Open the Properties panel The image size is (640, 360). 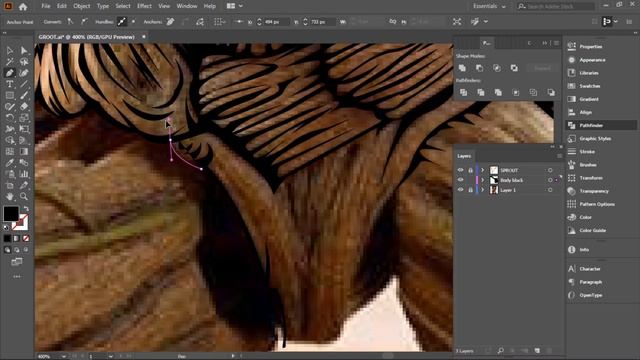[591, 47]
